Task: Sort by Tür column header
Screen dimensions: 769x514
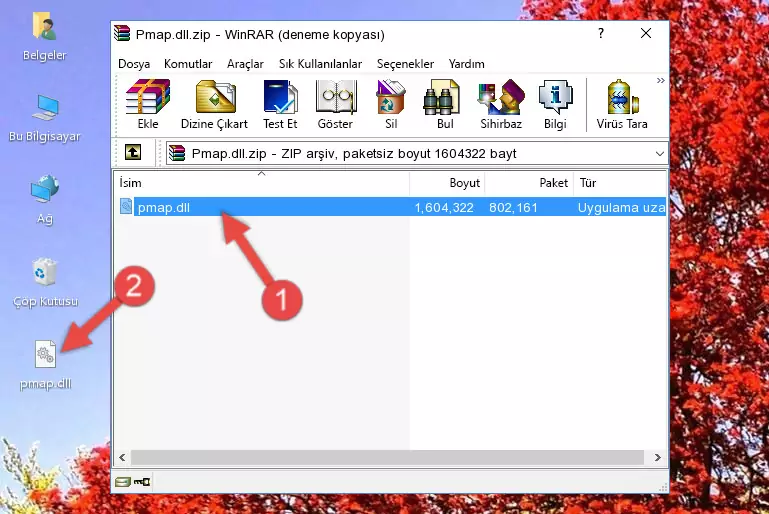Action: pyautogui.click(x=620, y=183)
